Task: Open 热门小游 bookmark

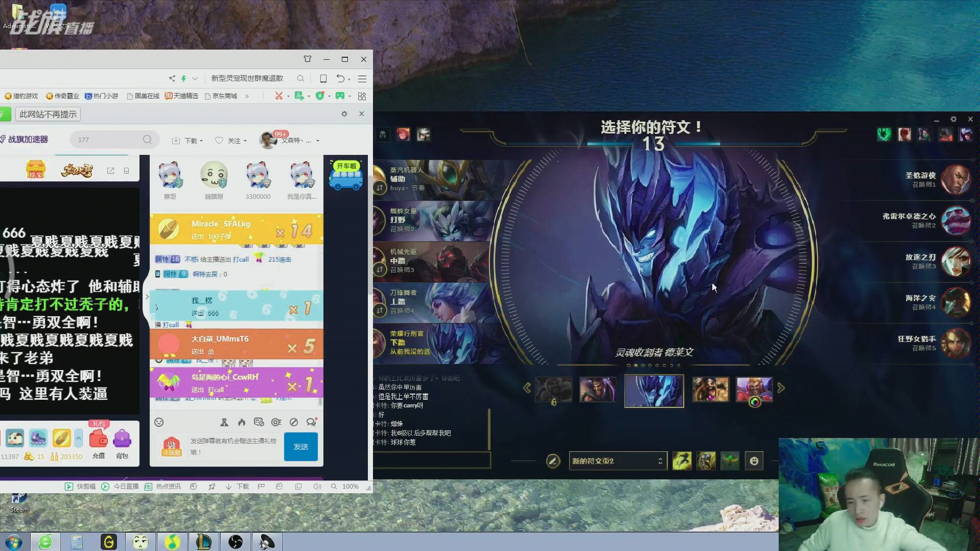Action: [x=101, y=96]
